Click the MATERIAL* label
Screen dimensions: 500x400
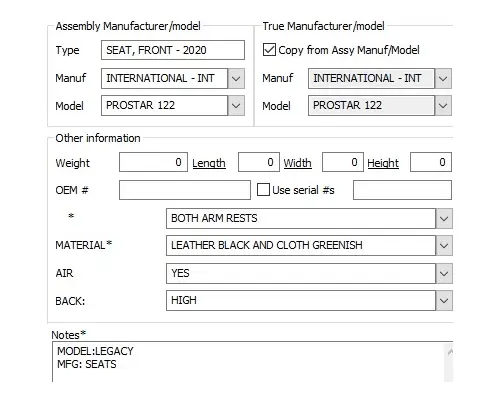click(x=84, y=245)
